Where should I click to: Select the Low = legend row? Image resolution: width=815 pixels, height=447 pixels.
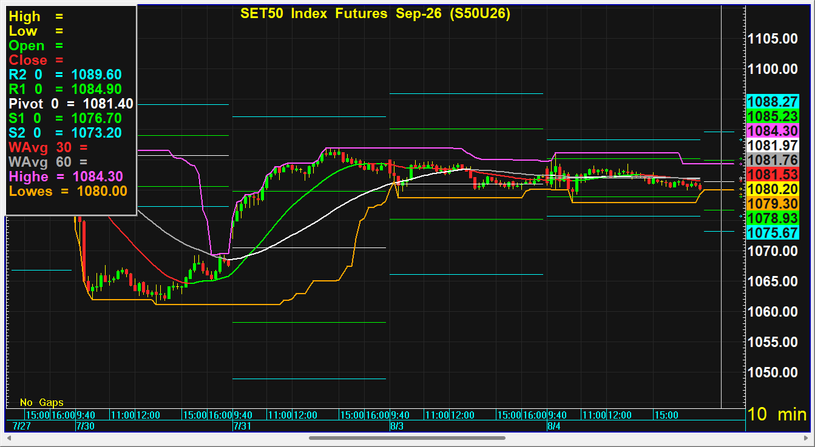click(x=36, y=31)
